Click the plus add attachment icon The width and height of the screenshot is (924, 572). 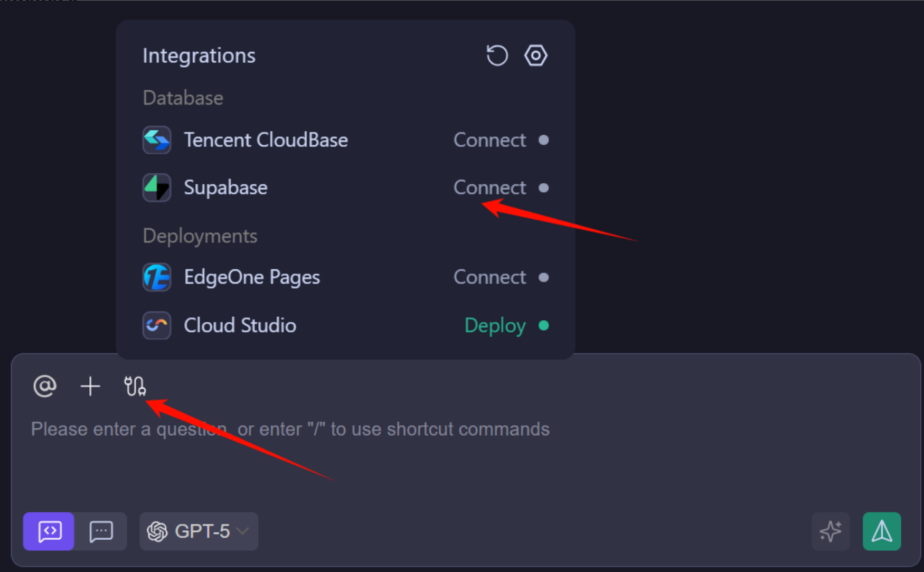(x=90, y=386)
